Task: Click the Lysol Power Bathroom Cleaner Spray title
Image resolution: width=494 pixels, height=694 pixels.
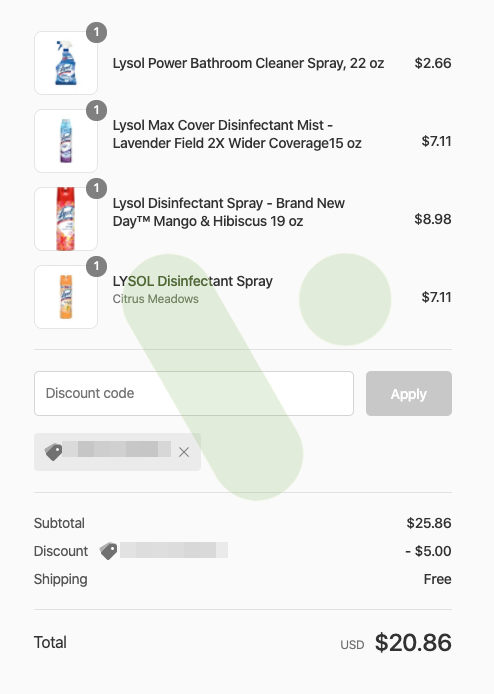Action: 248,63
